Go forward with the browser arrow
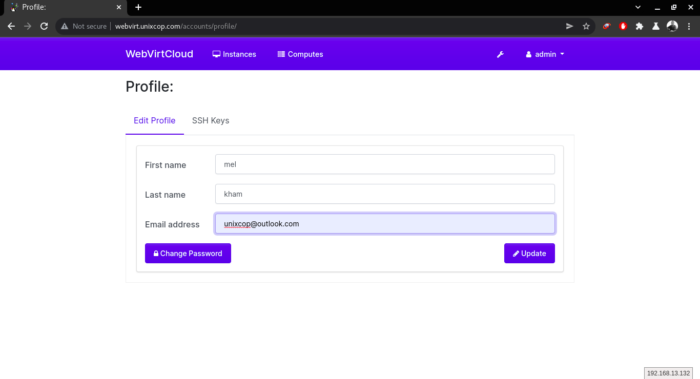The width and height of the screenshot is (700, 379). coord(28,26)
